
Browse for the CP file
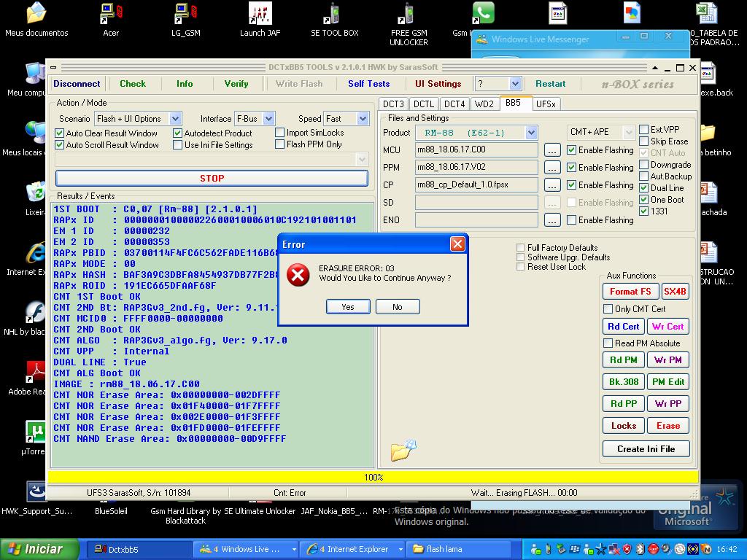click(551, 184)
